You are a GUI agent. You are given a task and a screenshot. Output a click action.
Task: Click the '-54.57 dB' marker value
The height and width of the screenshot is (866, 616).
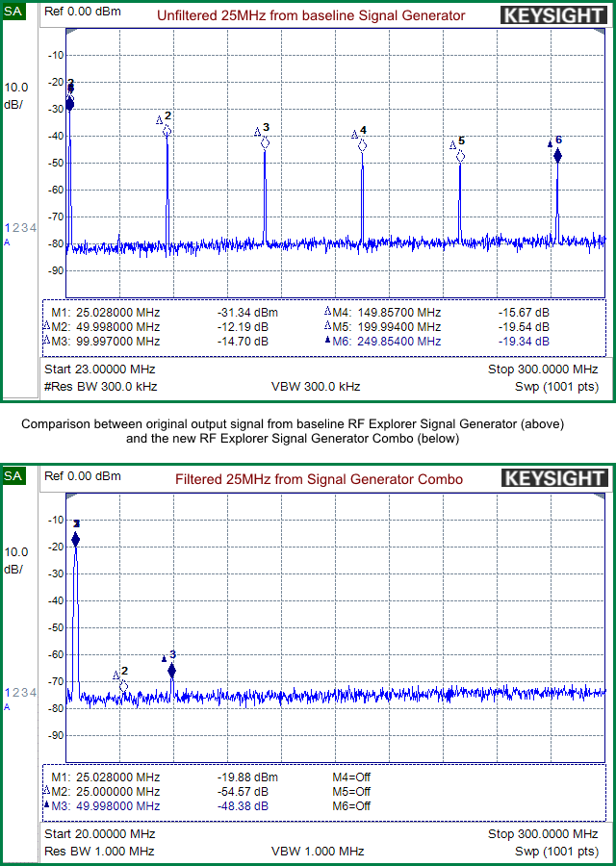pos(244,792)
